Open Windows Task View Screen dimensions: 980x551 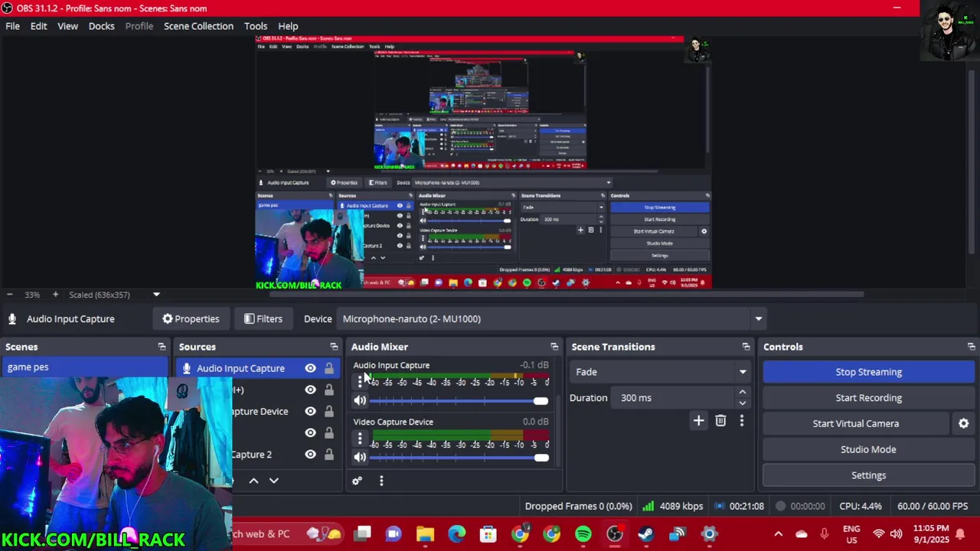click(x=362, y=534)
